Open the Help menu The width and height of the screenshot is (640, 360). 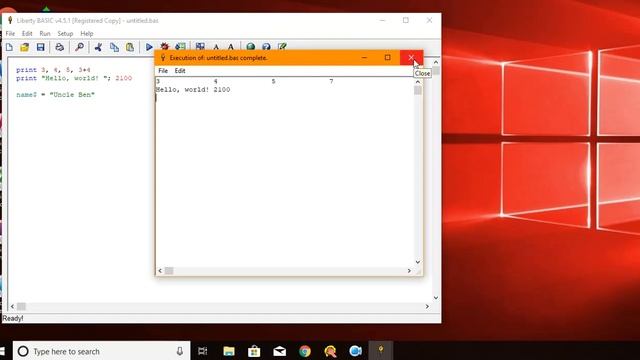87,33
